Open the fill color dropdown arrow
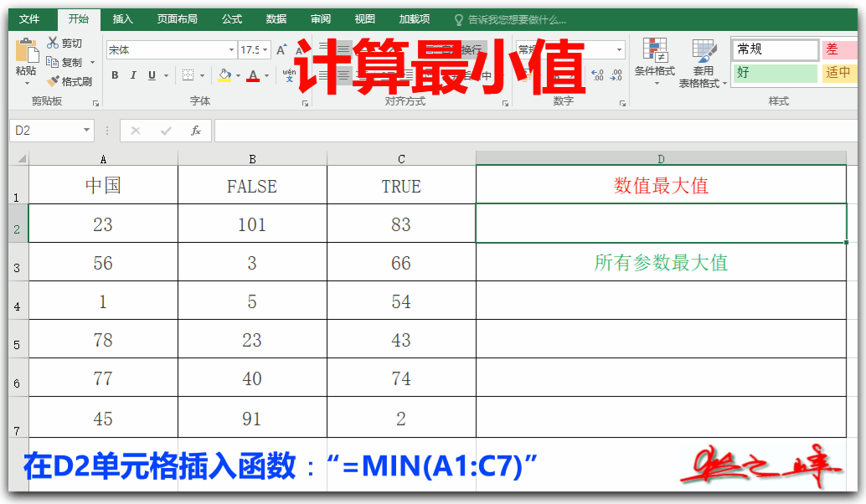Viewport: 866px width, 504px height. (238, 75)
